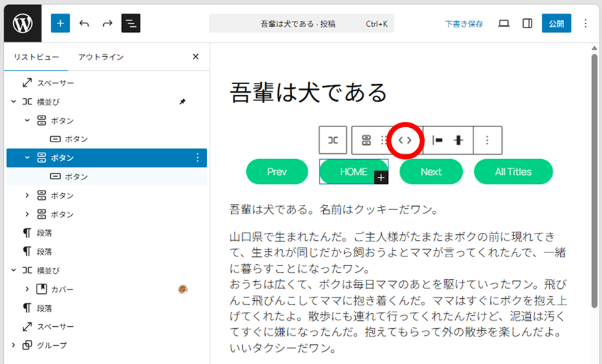Viewport: 602px width, 364px height.
Task: Undo the last edit
Action: point(84,23)
